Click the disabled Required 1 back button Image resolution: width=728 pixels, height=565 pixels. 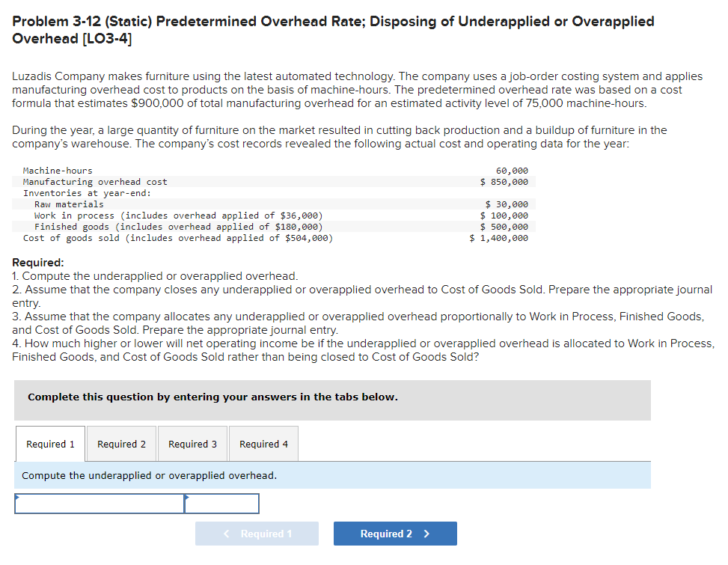pyautogui.click(x=257, y=533)
